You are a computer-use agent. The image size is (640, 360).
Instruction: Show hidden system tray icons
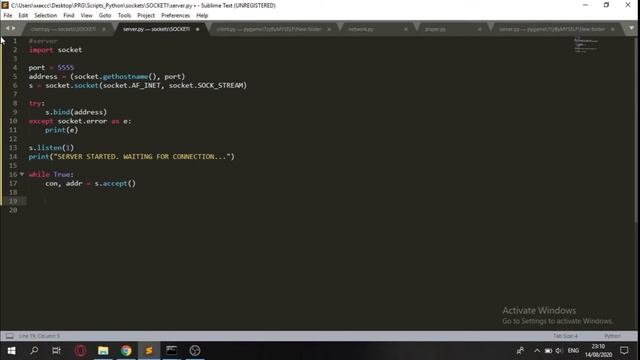537,351
